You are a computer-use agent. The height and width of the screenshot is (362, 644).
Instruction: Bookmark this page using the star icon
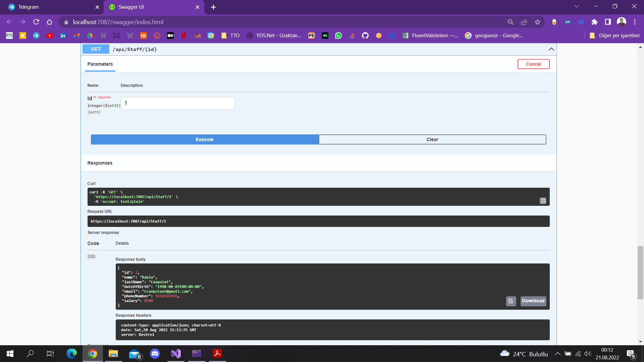537,22
